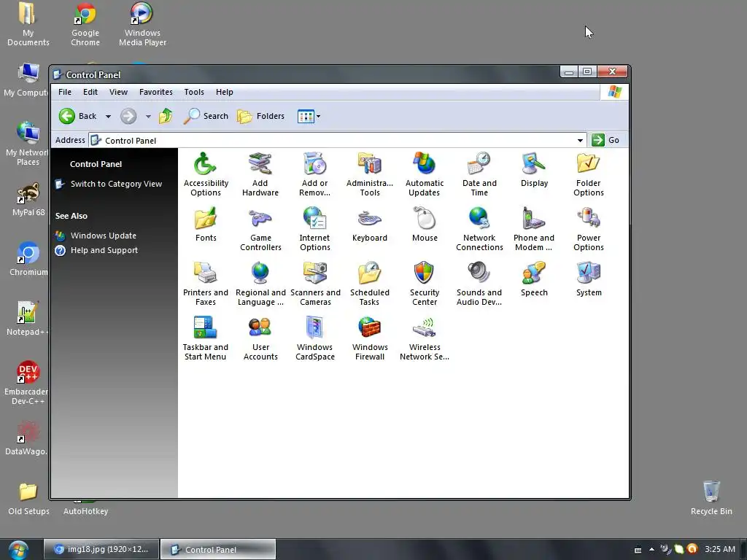The height and width of the screenshot is (560, 747).
Task: Open Security Center icon
Action: pyautogui.click(x=424, y=284)
